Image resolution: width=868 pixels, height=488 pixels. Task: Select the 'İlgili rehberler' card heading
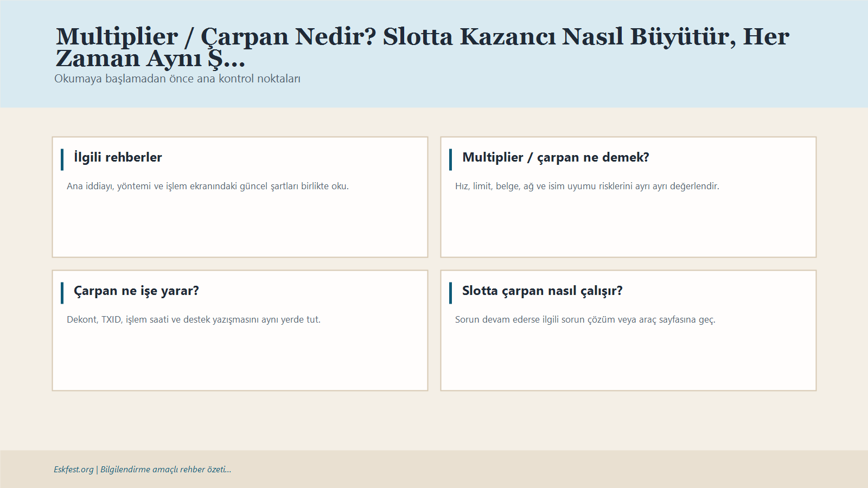pos(118,157)
